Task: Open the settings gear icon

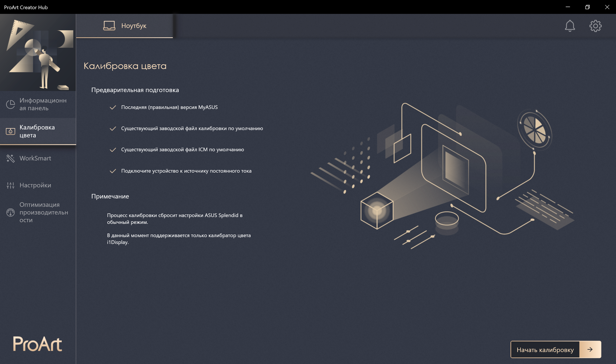Action: (595, 26)
